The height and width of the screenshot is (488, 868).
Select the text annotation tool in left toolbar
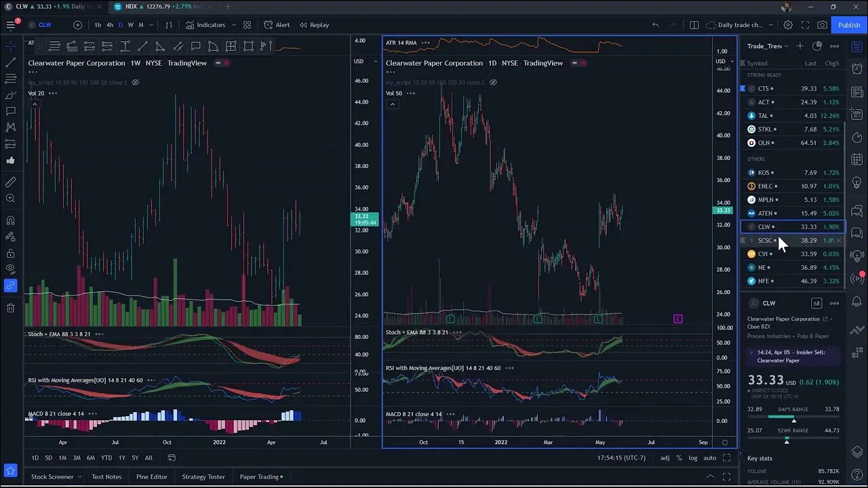coord(10,111)
